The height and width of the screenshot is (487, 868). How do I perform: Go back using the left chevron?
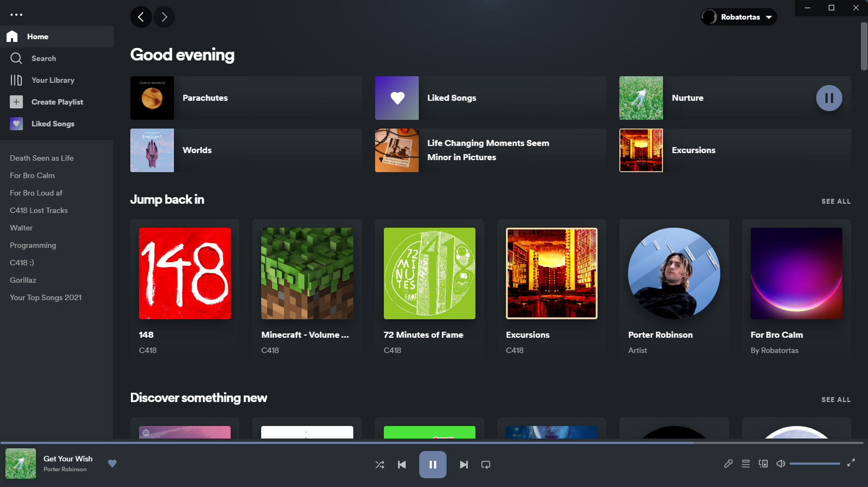point(141,17)
